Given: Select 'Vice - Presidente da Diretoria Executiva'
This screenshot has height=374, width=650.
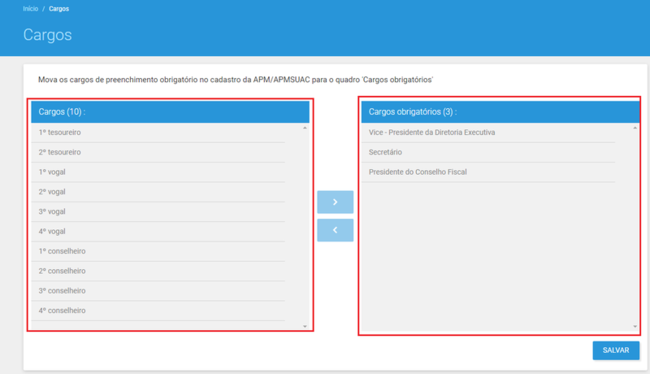Looking at the screenshot, I should click(488, 133).
